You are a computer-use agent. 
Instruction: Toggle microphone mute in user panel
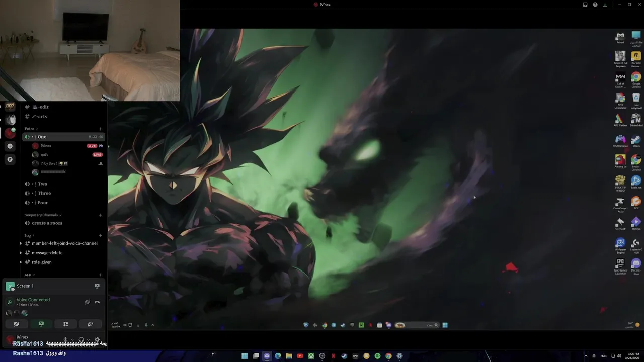[x=65, y=340]
